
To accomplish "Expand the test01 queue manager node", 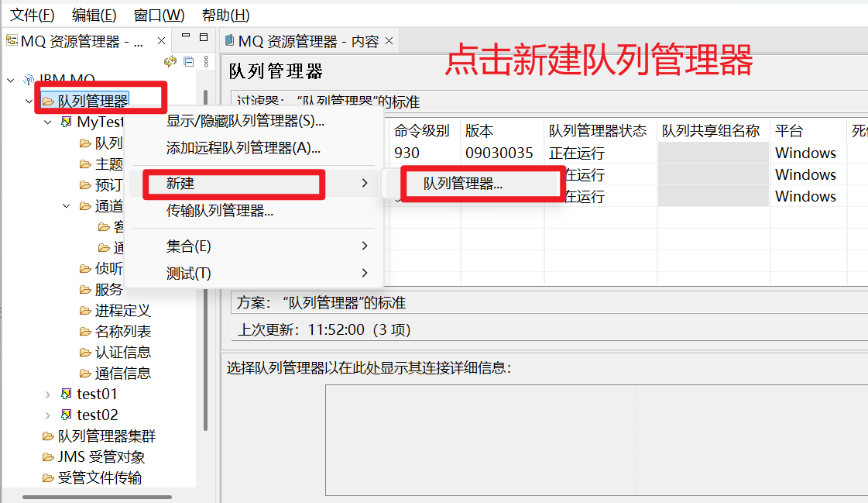I will click(48, 394).
